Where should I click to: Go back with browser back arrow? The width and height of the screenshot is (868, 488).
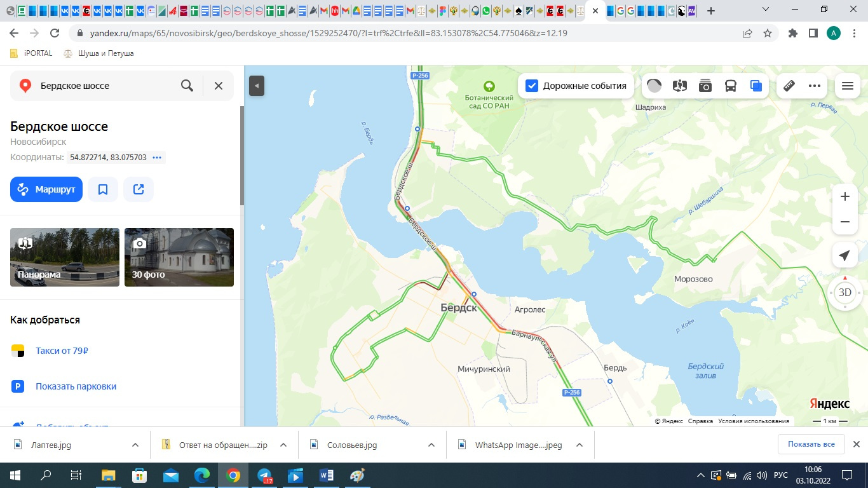[14, 33]
